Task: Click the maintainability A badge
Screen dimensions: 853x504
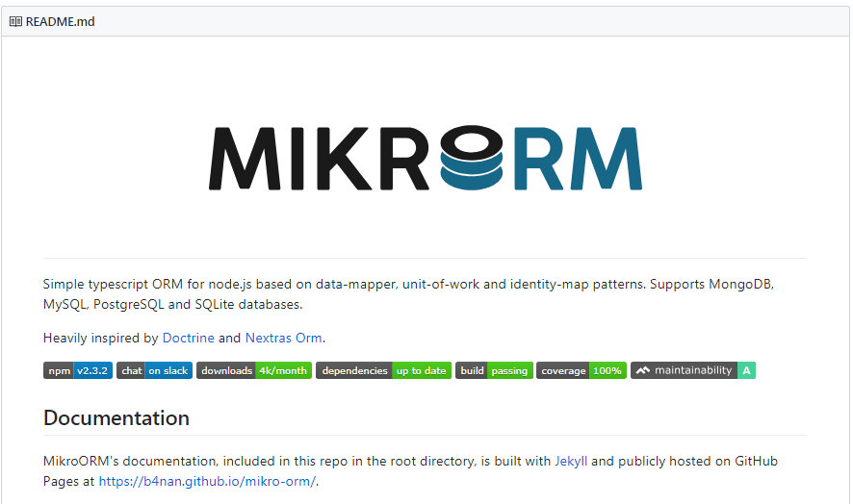Action: point(693,371)
